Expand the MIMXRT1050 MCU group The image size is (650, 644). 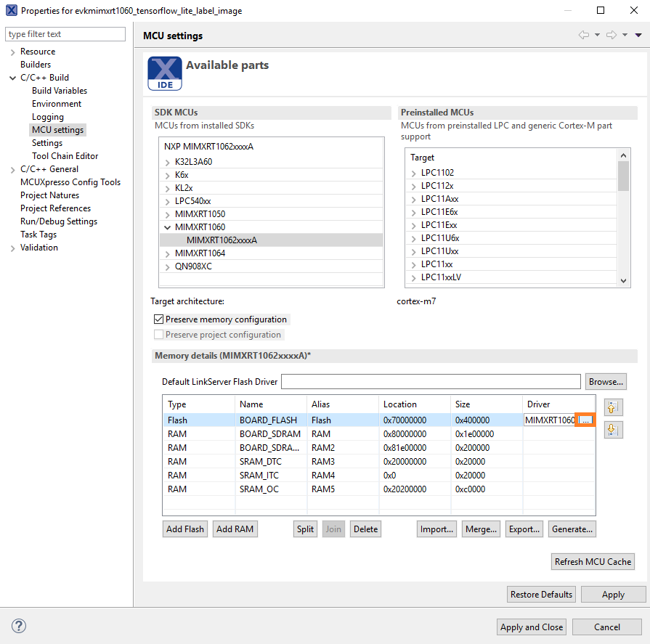tap(168, 214)
